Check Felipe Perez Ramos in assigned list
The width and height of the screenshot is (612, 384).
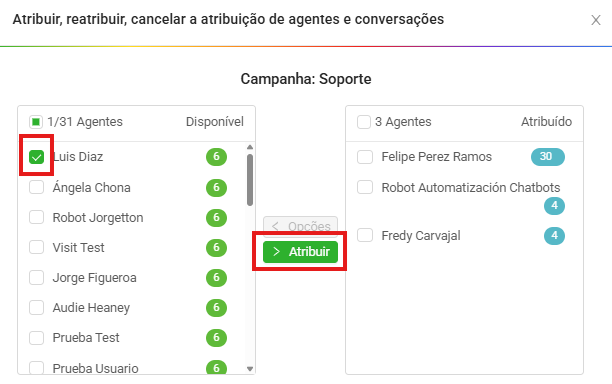pos(365,157)
